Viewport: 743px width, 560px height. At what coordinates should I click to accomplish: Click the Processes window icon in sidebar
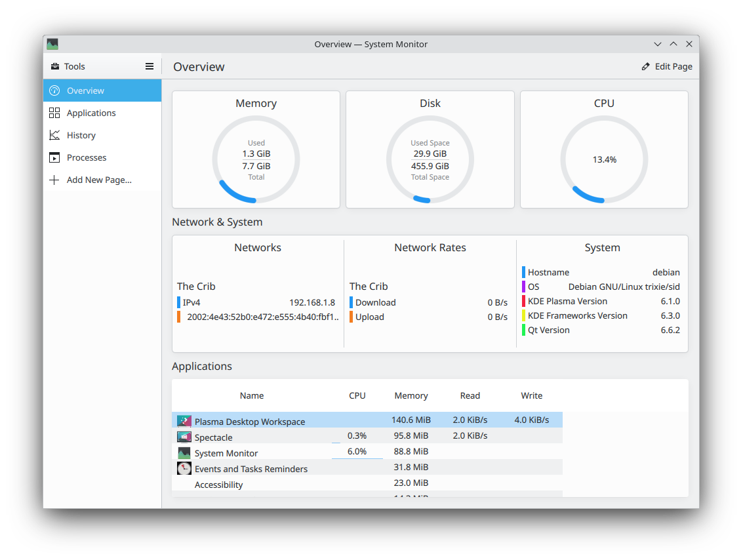pyautogui.click(x=54, y=157)
